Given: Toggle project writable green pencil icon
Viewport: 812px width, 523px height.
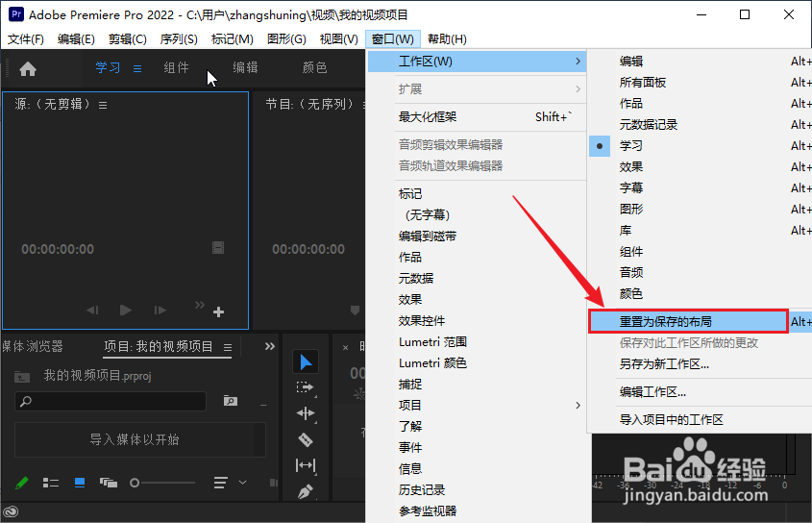Looking at the screenshot, I should (22, 483).
